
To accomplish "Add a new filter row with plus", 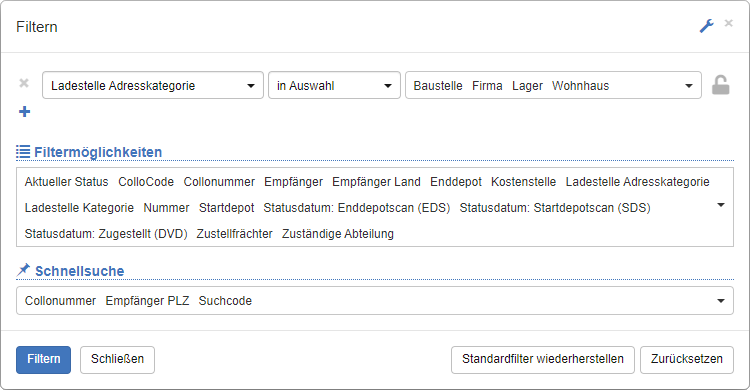I will [x=24, y=111].
